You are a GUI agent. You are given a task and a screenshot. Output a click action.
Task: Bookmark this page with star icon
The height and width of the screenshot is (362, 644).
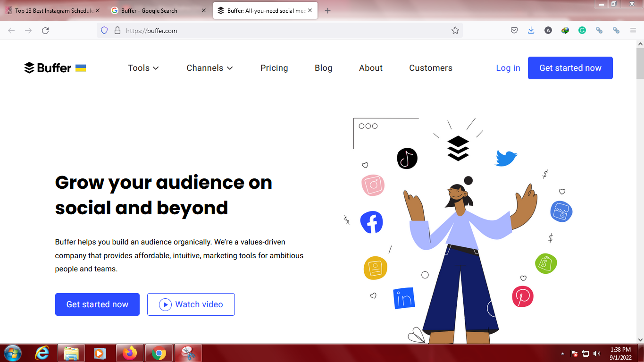click(x=455, y=30)
